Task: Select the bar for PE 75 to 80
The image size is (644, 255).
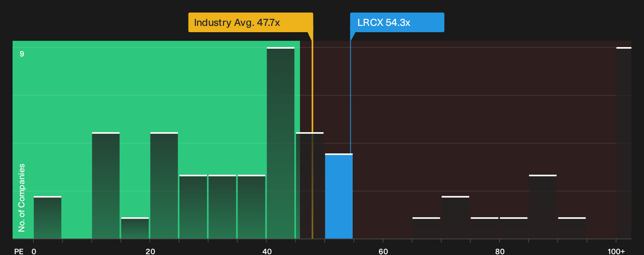Action: (485, 228)
